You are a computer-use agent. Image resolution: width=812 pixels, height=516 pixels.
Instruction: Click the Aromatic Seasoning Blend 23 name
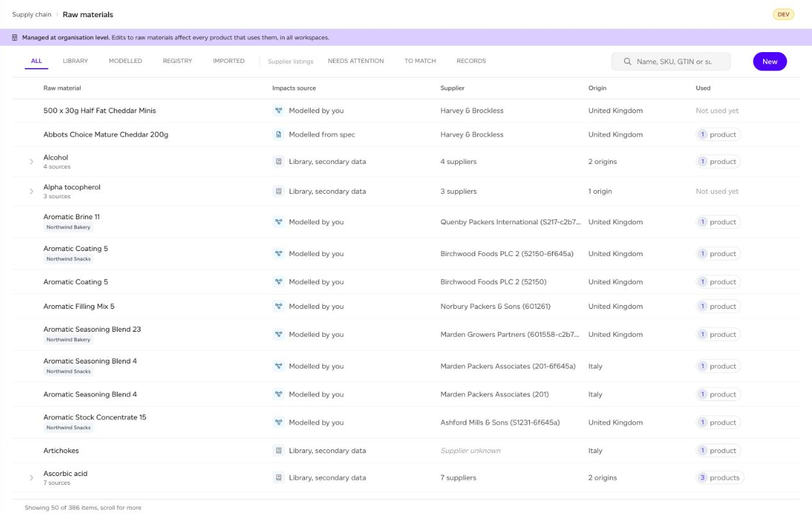(92, 329)
